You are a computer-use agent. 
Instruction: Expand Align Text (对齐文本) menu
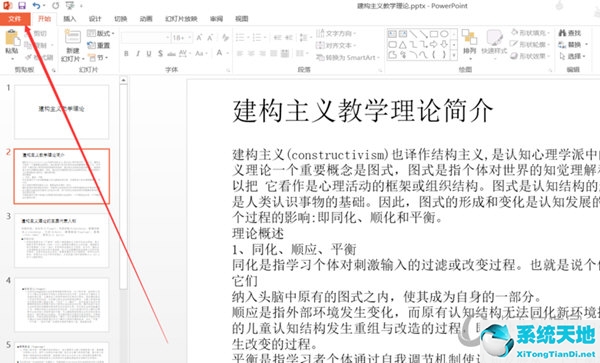336,45
